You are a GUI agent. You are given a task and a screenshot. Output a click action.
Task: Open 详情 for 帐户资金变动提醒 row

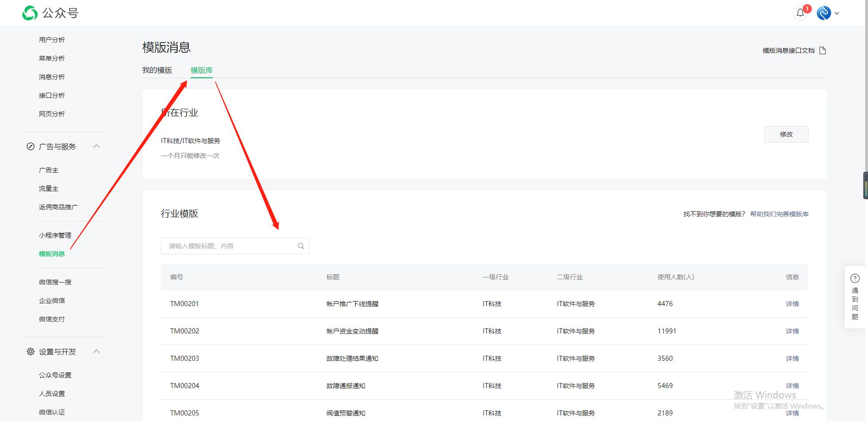tap(792, 331)
